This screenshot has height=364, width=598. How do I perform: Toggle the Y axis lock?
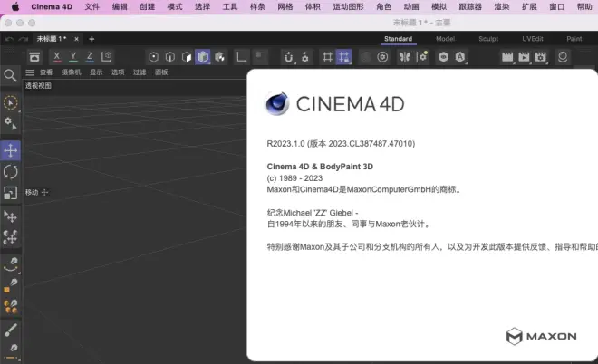click(73, 57)
